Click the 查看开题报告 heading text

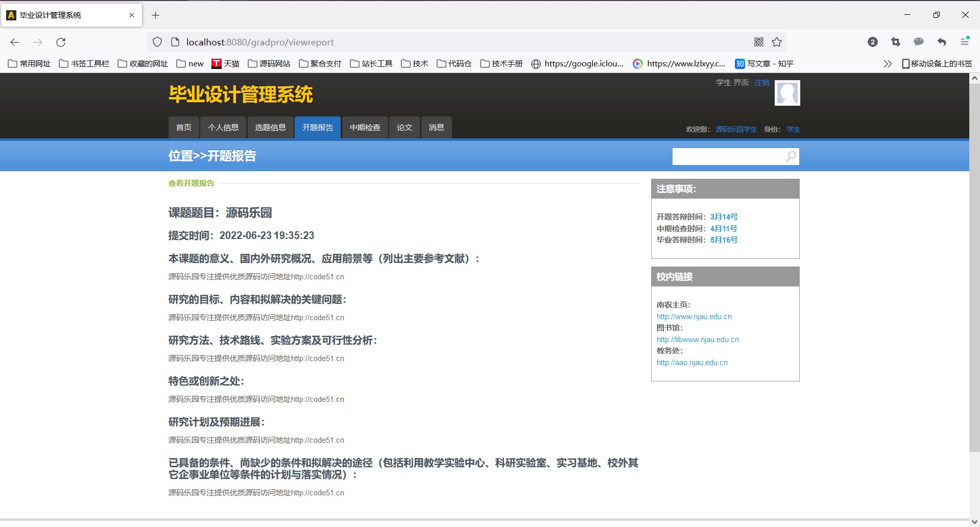(192, 183)
